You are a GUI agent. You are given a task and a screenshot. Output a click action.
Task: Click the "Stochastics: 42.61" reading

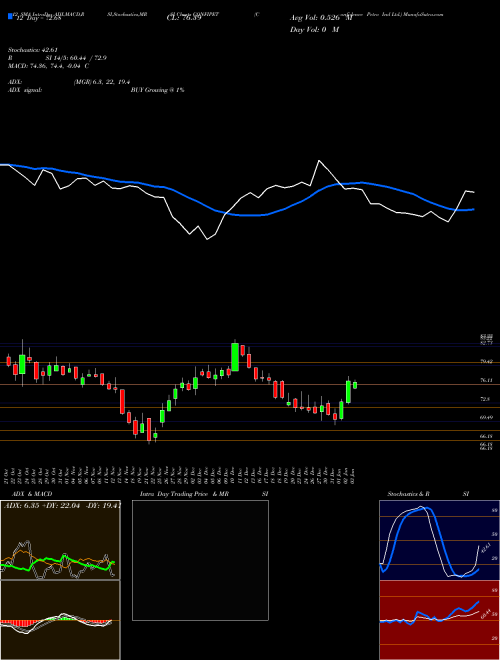[x=31, y=50]
